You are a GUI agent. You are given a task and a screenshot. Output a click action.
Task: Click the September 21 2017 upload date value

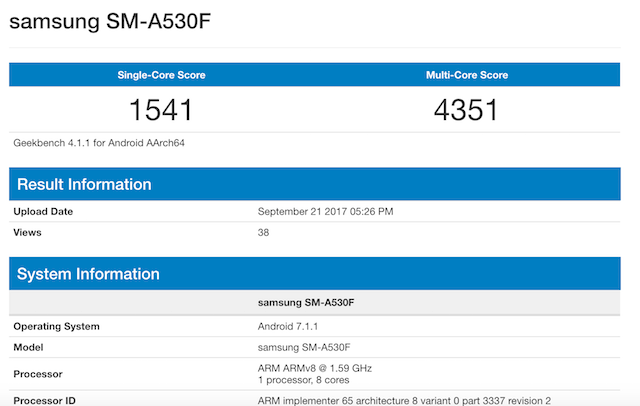(x=326, y=212)
